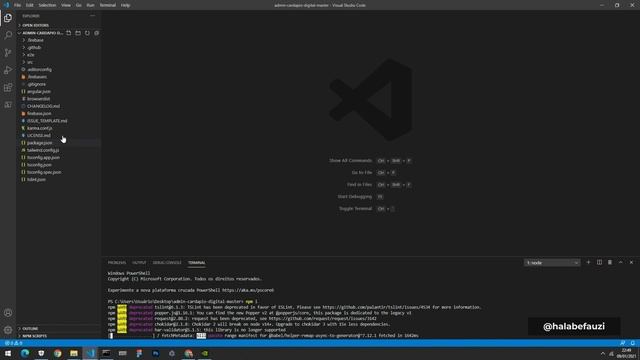Open the karma.conf.js file
Screen dimensions: 640x360
click(x=40, y=128)
